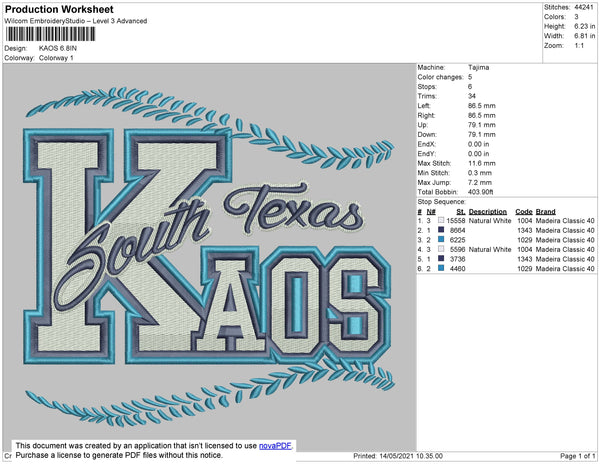Click the KAOS embroidery design preview
The height and width of the screenshot is (464, 600).
(210, 250)
